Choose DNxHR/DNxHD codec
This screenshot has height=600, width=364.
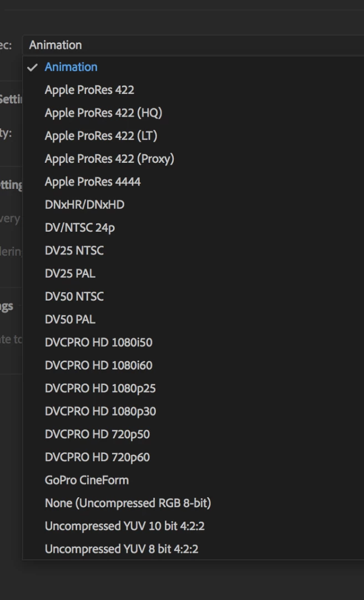point(193,204)
